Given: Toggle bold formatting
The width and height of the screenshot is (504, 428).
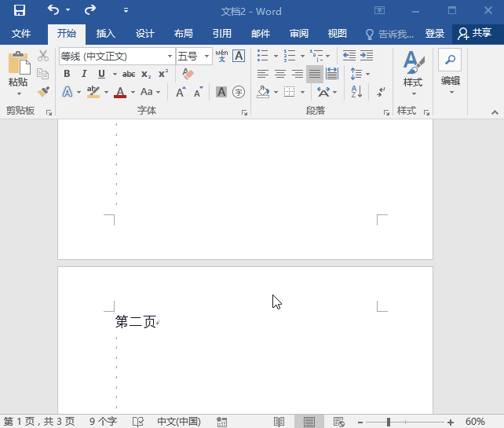Looking at the screenshot, I should tap(67, 74).
